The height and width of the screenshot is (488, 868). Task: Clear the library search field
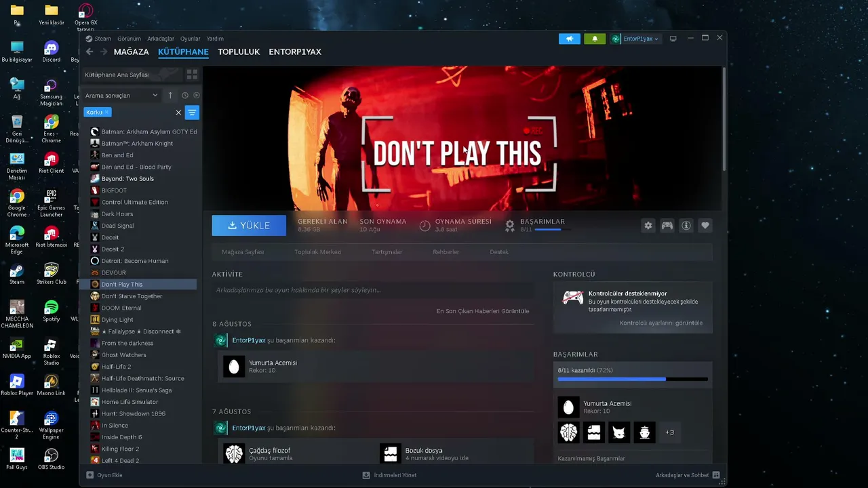click(x=178, y=113)
